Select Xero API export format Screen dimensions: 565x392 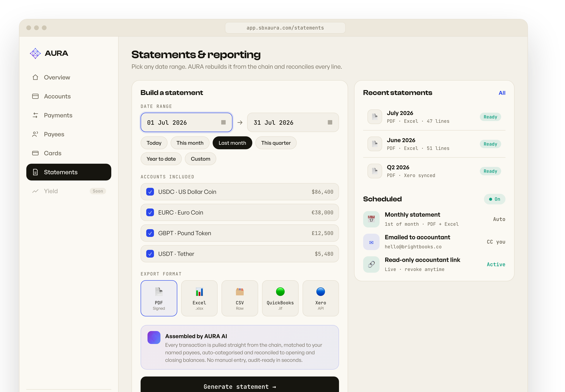(x=321, y=298)
